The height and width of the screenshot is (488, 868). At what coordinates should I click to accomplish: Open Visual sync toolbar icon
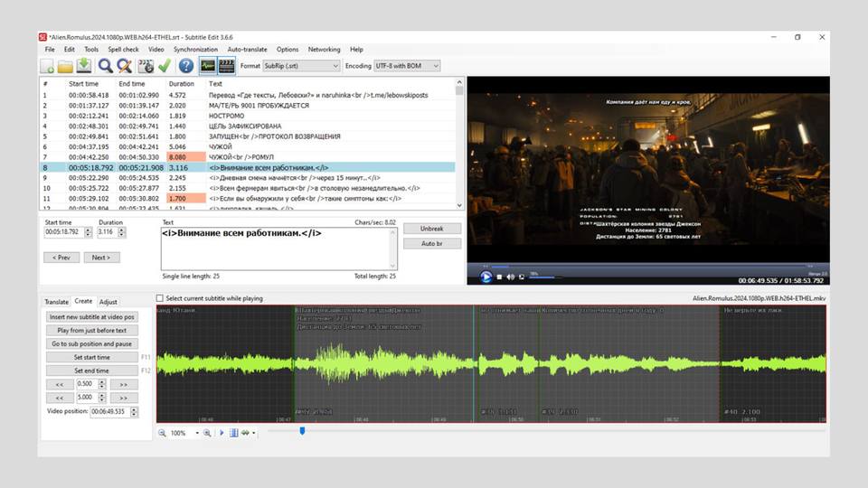point(146,66)
